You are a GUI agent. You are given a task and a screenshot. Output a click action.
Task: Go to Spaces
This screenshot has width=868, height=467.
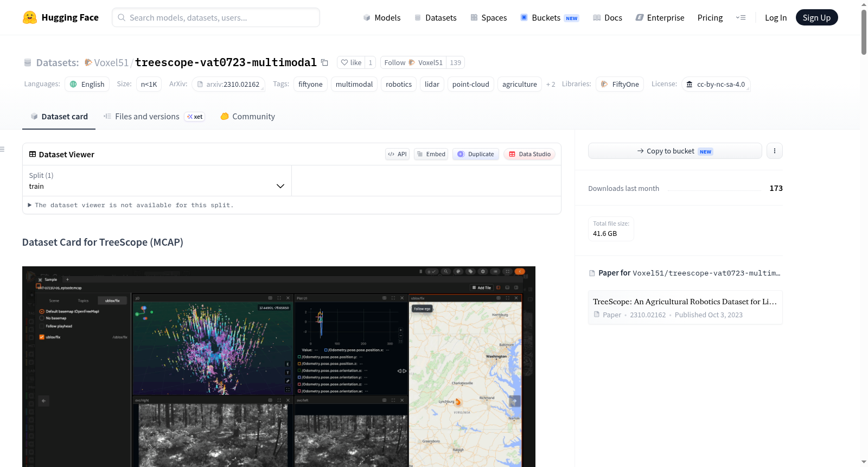pos(488,17)
